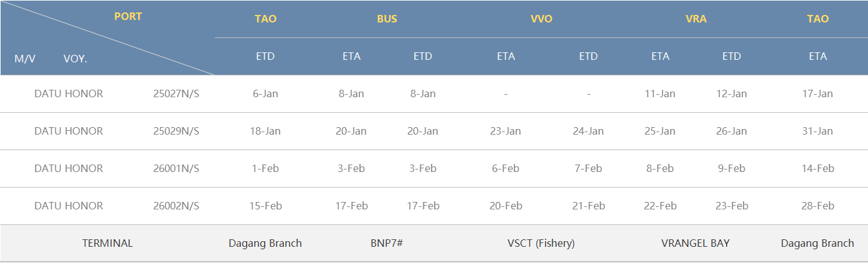This screenshot has width=868, height=263.
Task: Click the 6-Jan departure date cell
Action: point(265,93)
